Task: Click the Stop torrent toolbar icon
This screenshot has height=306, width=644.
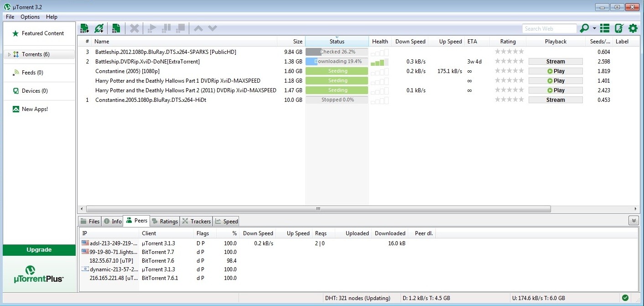Action: pos(181,28)
